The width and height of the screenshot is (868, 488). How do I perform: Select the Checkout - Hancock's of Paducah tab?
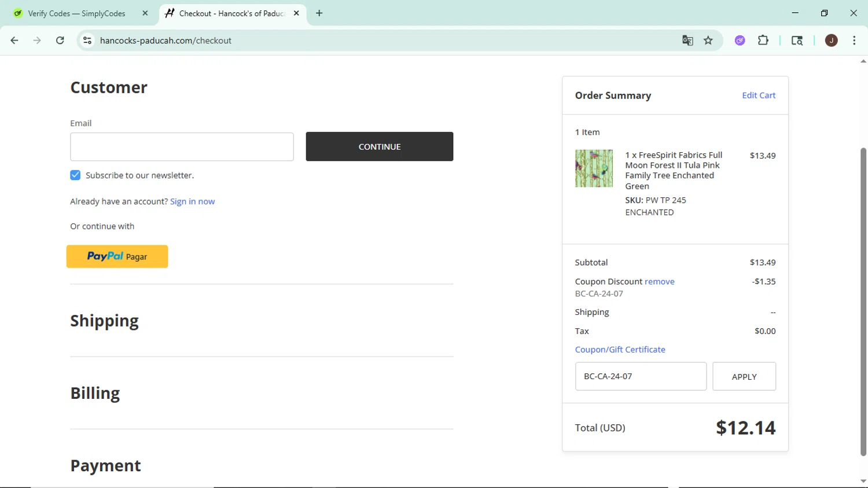(x=231, y=13)
